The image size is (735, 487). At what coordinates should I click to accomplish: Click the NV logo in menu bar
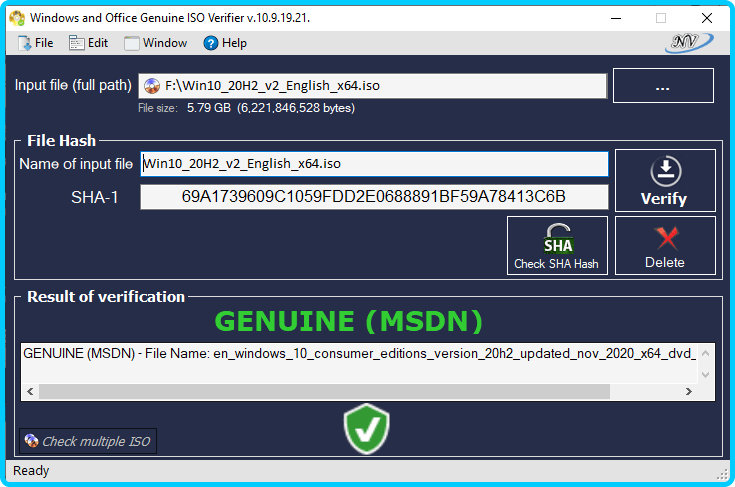(689, 43)
